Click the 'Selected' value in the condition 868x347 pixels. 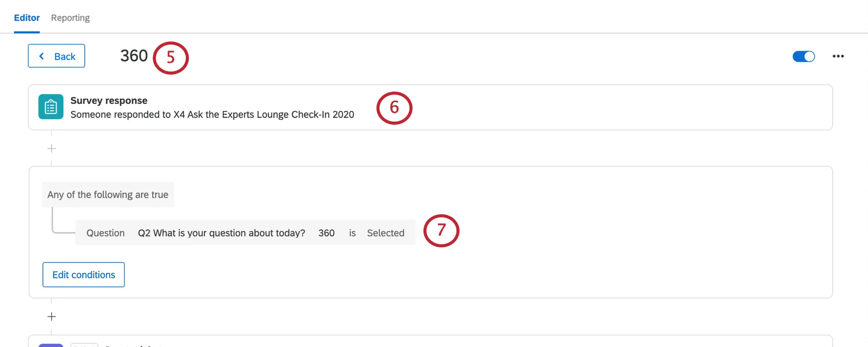(385, 233)
